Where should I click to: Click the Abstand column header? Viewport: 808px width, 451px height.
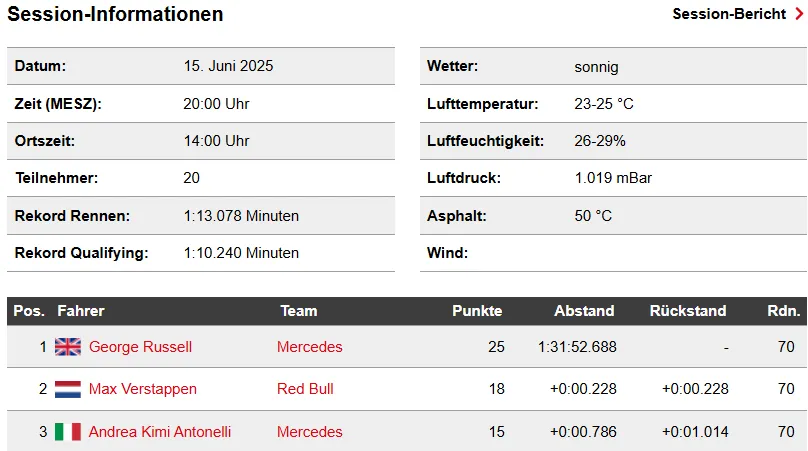click(x=584, y=311)
